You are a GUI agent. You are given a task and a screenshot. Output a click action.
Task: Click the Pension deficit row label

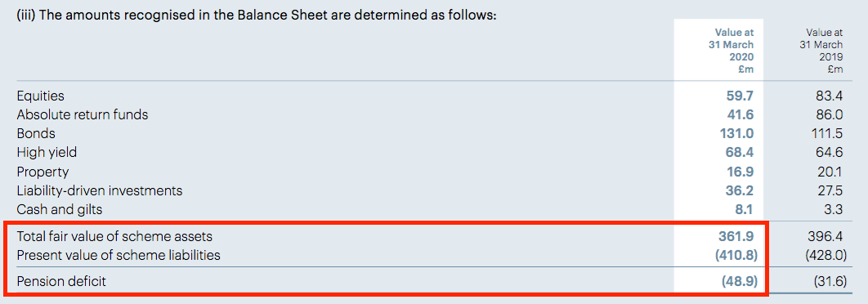pyautogui.click(x=61, y=281)
